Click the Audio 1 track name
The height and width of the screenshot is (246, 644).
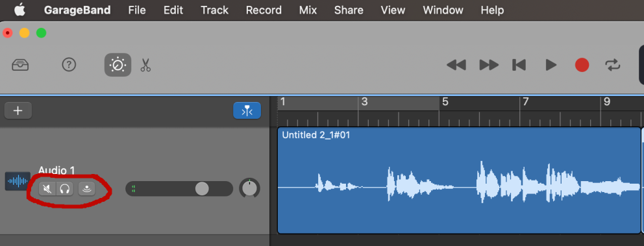56,170
